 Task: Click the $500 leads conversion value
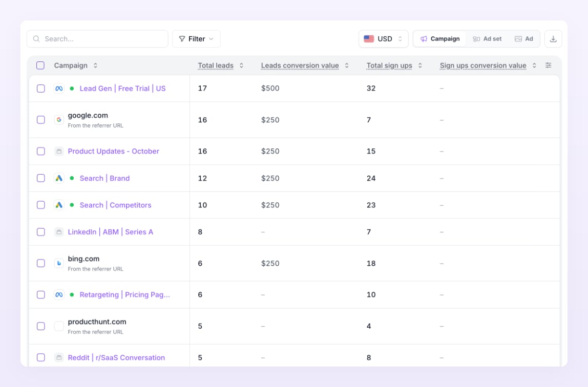pos(270,89)
